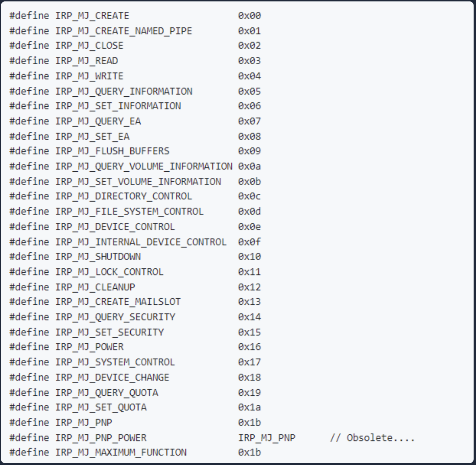Screen dimensions: 476x465
Task: Click the hex value 0x0c
Action: point(249,196)
